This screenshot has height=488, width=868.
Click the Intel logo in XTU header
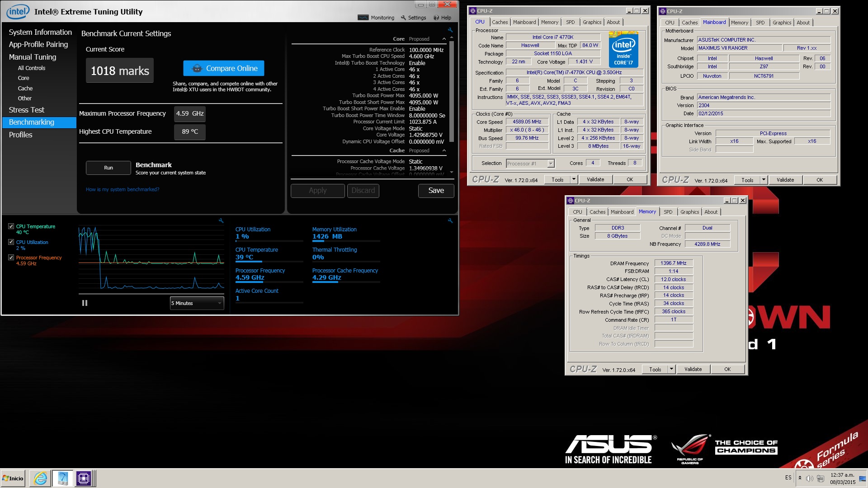point(18,11)
